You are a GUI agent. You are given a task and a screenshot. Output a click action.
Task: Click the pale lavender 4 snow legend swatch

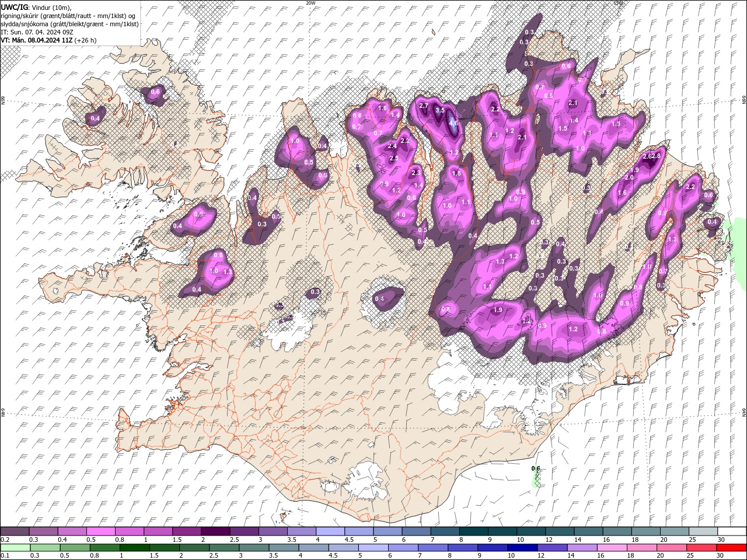coord(330,531)
